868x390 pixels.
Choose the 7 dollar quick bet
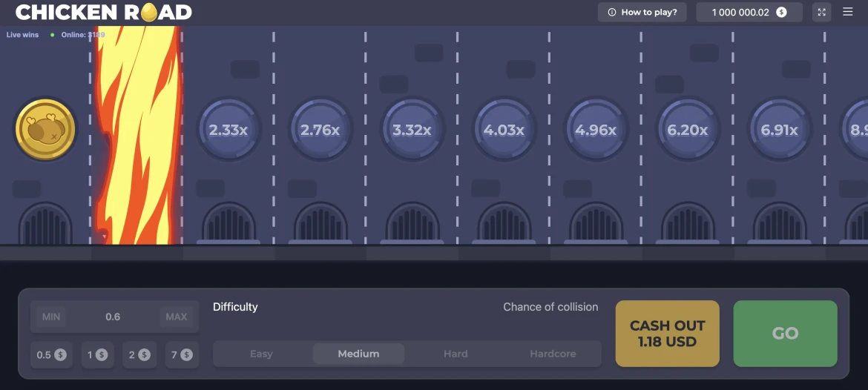click(182, 354)
